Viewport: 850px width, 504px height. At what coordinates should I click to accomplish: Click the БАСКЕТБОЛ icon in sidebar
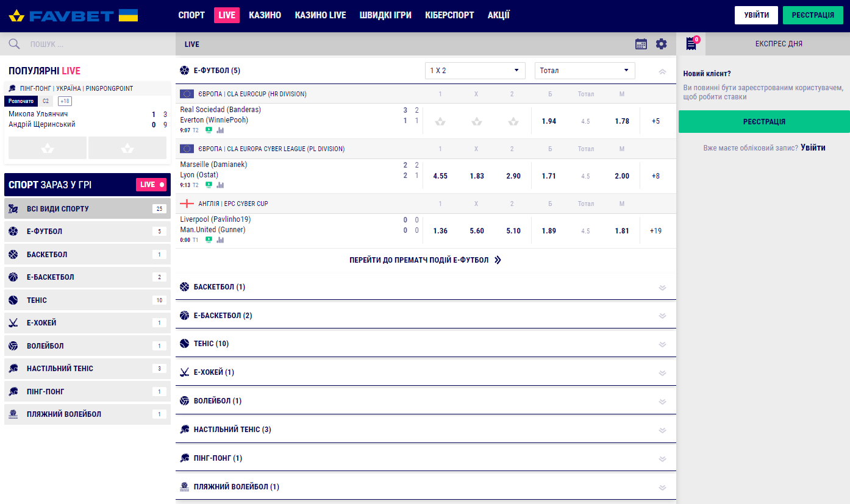pyautogui.click(x=13, y=254)
